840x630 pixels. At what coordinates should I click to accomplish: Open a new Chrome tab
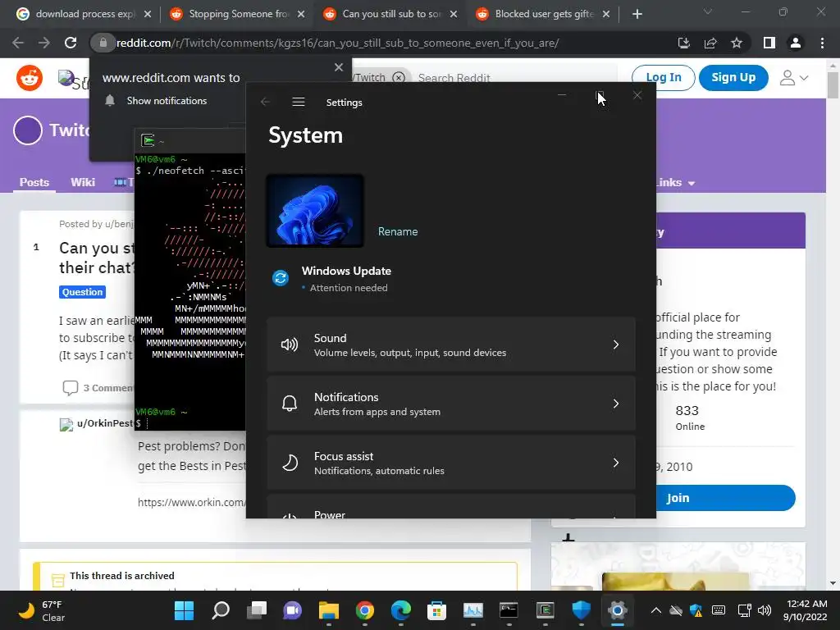click(637, 14)
